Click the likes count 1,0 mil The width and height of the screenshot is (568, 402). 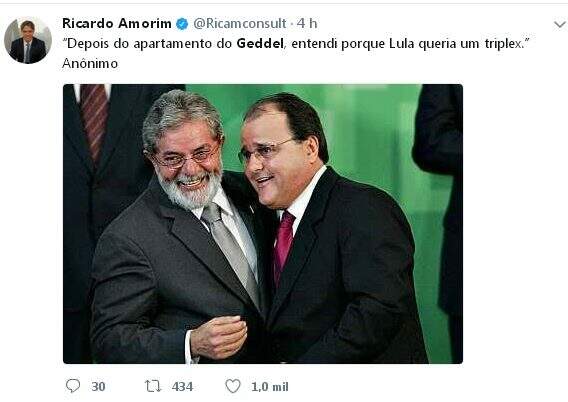coord(270,386)
